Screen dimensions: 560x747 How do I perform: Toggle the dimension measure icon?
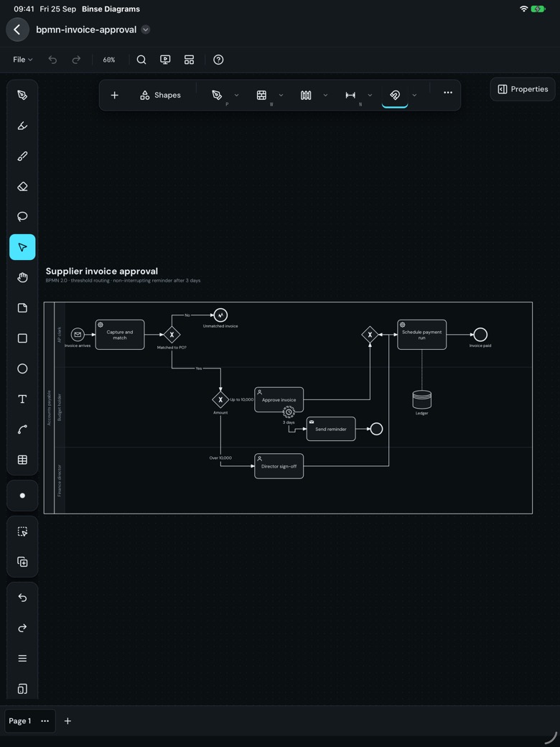tap(350, 96)
